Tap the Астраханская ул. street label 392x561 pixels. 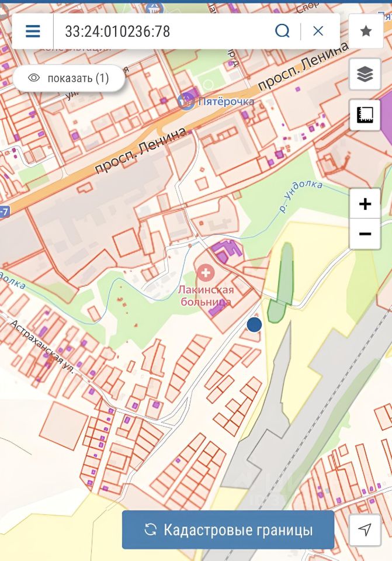pyautogui.click(x=42, y=347)
